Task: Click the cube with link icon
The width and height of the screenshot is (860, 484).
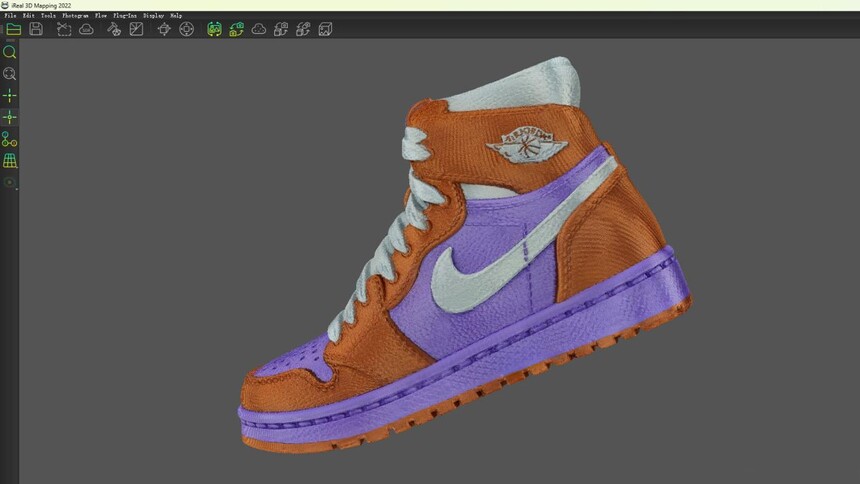Action: coord(303,29)
